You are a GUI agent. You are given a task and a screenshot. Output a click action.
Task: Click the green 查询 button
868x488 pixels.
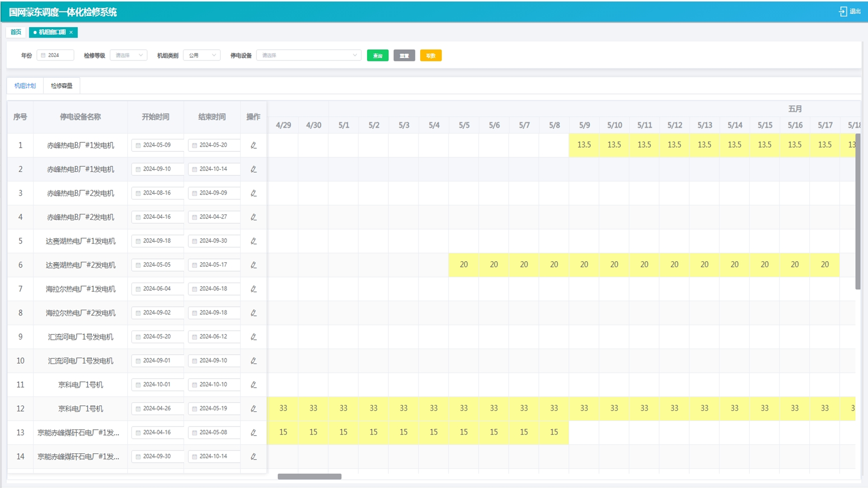[x=377, y=56]
